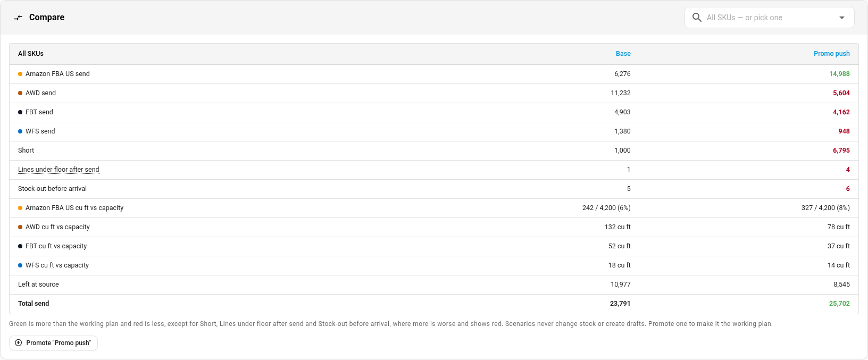Click the Base value 11,232
The height and width of the screenshot is (360, 868).
tap(621, 93)
